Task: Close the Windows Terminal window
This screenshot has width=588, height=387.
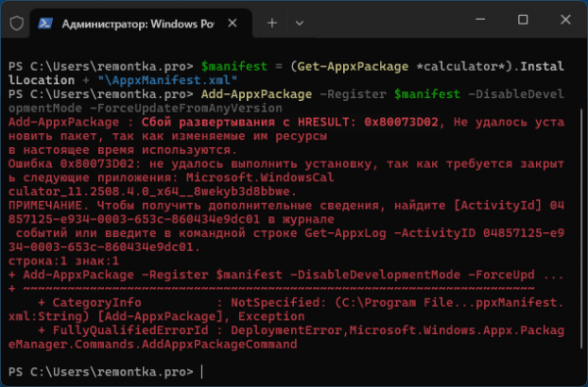Action: (565, 20)
